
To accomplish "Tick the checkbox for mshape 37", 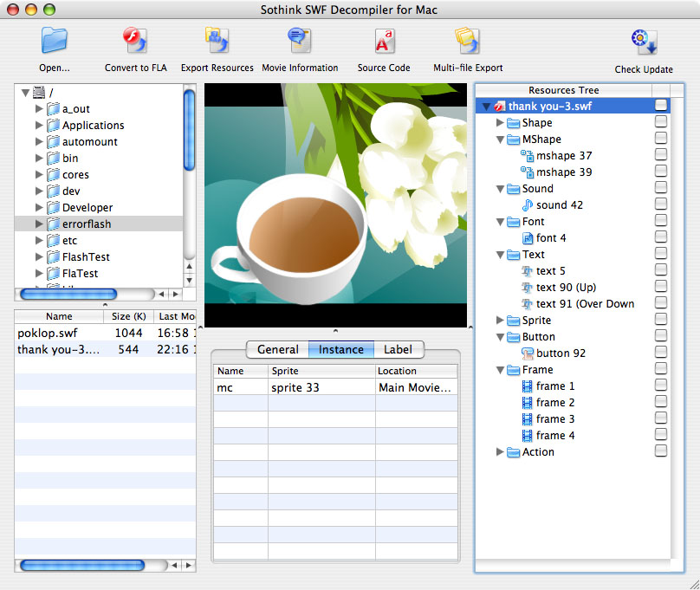I will [661, 154].
